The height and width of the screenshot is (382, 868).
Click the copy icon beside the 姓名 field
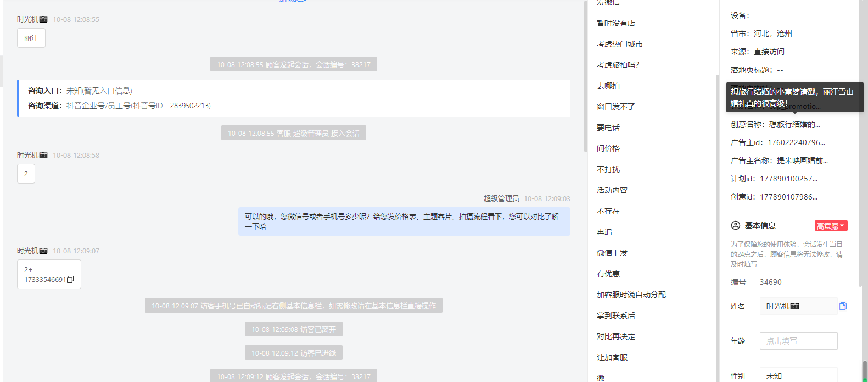(x=843, y=306)
